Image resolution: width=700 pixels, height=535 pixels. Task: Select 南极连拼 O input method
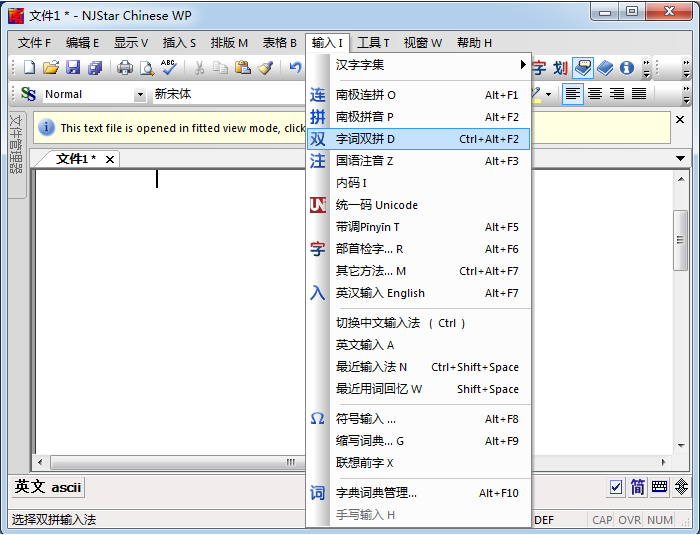[x=418, y=95]
